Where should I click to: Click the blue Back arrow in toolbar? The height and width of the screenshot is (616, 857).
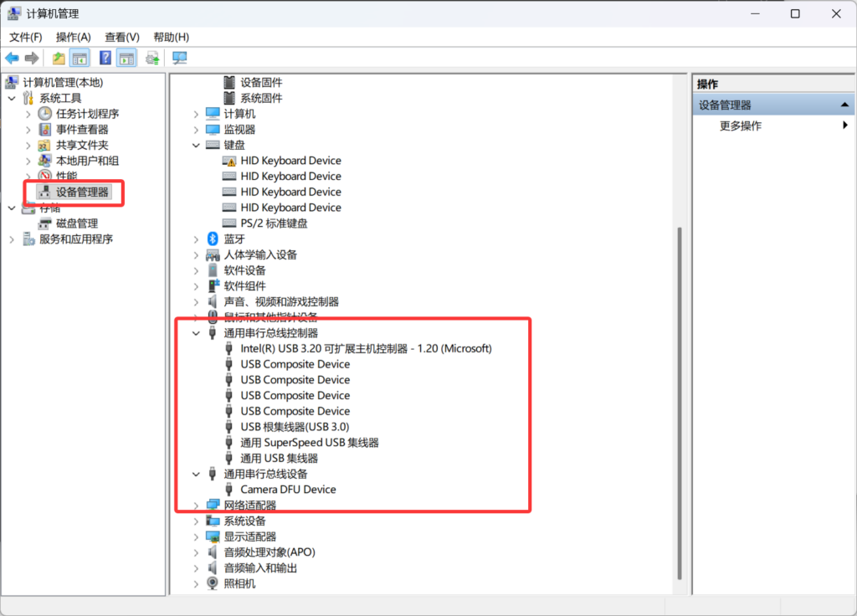point(12,58)
